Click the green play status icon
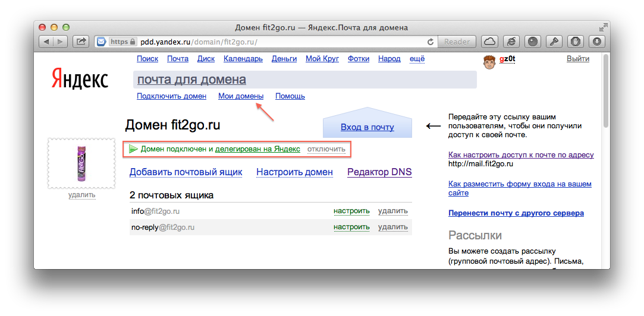 click(x=133, y=149)
